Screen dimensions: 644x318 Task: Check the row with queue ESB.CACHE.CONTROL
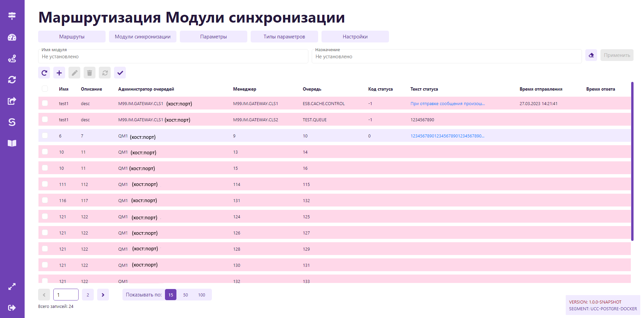(45, 103)
